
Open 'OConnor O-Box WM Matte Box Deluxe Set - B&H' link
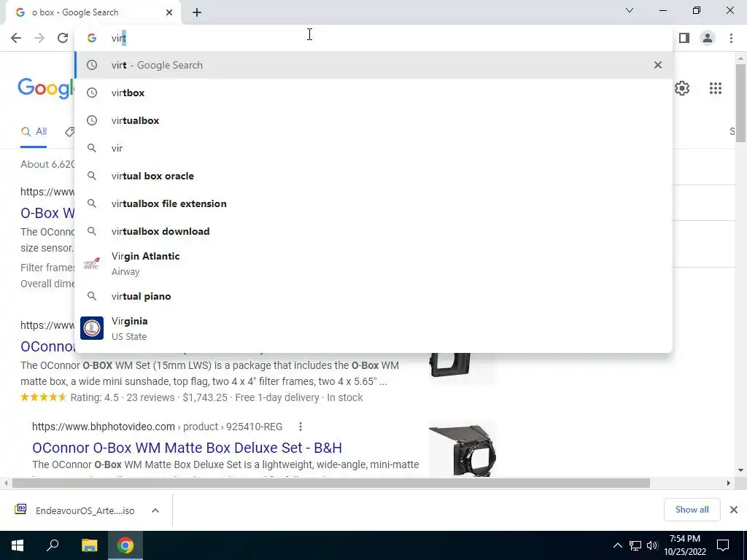pos(187,448)
